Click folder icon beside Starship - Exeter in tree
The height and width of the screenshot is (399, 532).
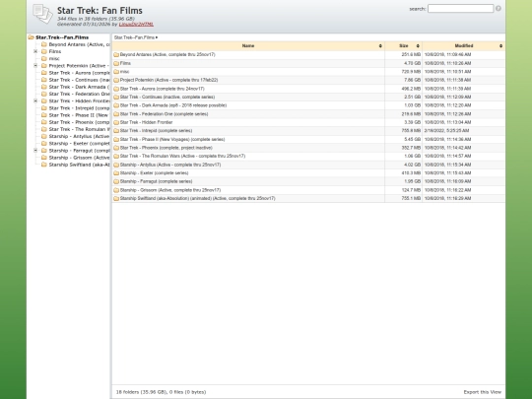click(x=44, y=144)
